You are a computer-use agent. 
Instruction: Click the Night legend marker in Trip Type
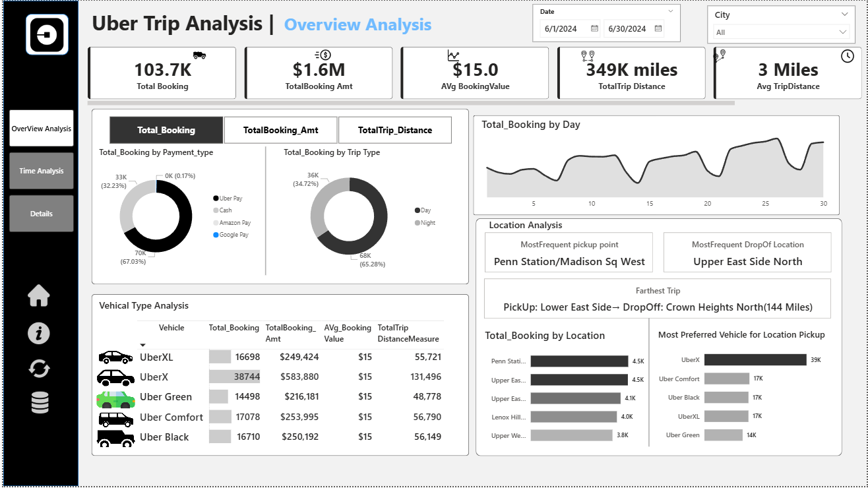click(418, 223)
